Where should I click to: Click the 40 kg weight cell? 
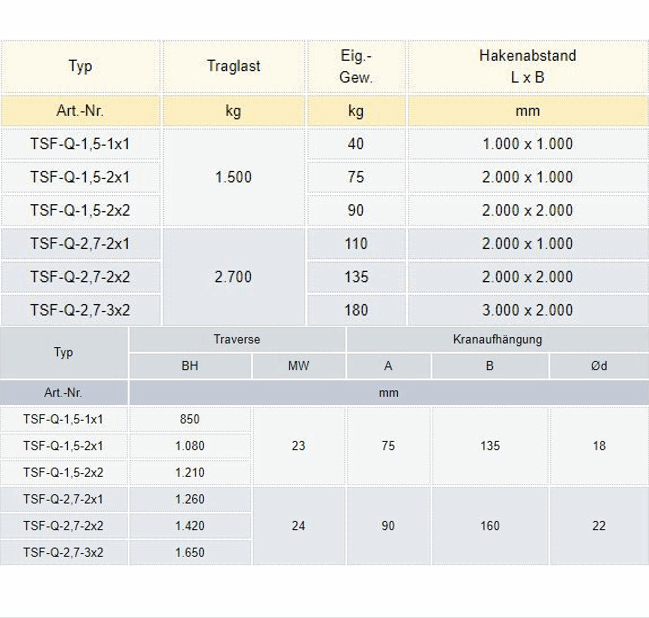click(356, 144)
